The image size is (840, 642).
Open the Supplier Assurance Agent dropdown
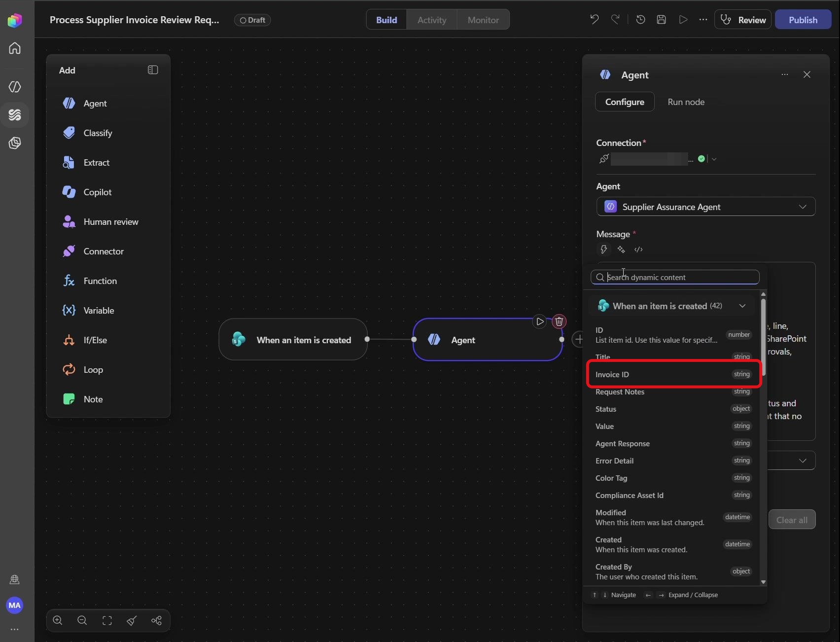pos(706,207)
